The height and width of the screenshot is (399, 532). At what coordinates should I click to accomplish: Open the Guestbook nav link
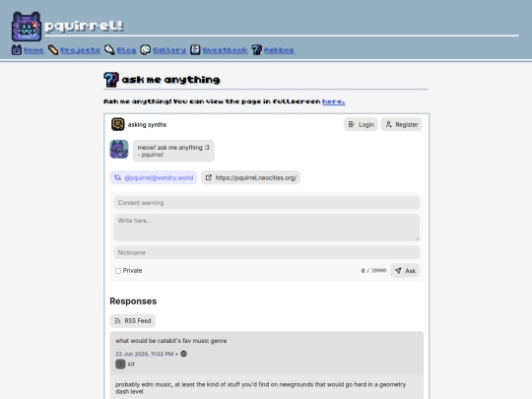click(225, 50)
